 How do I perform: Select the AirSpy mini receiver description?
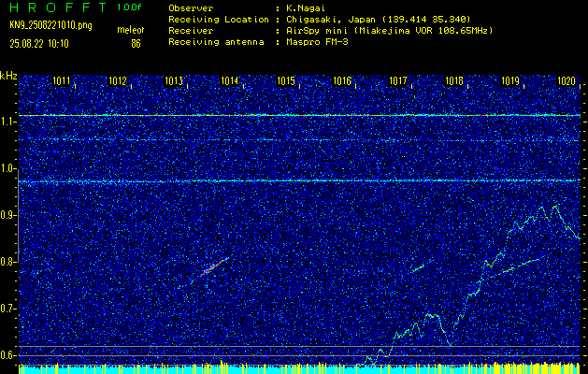click(x=389, y=31)
